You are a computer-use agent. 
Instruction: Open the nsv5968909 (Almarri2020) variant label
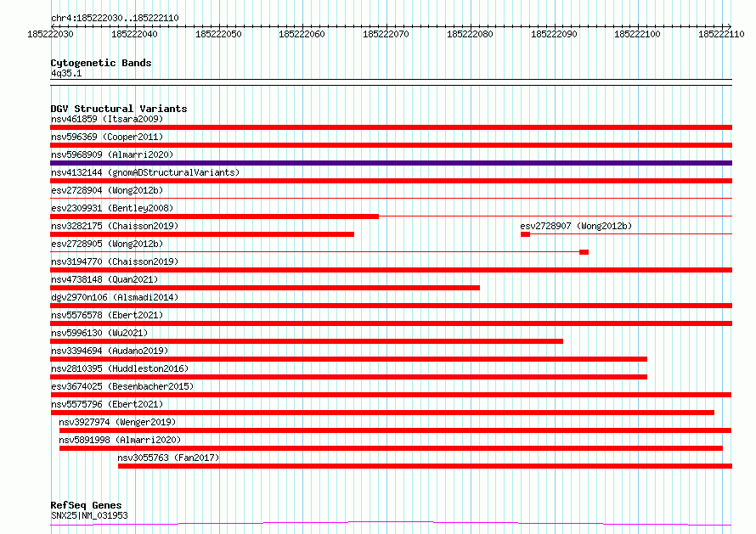[112, 155]
